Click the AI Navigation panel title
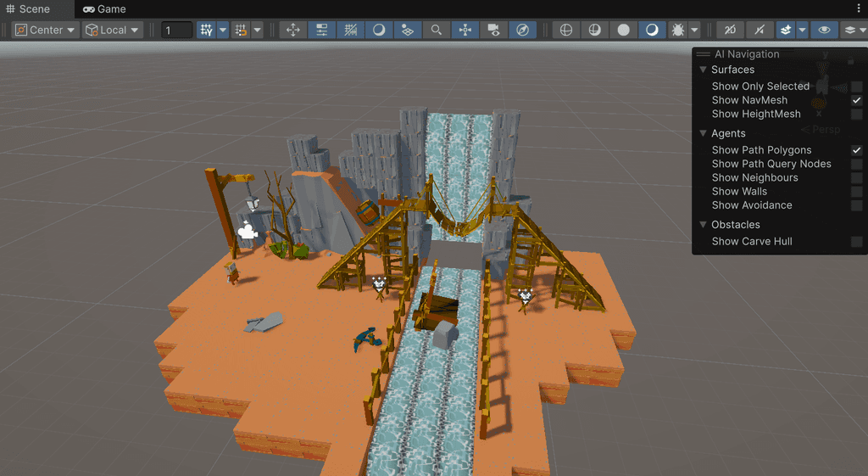Viewport: 868px width, 476px height. (x=747, y=54)
